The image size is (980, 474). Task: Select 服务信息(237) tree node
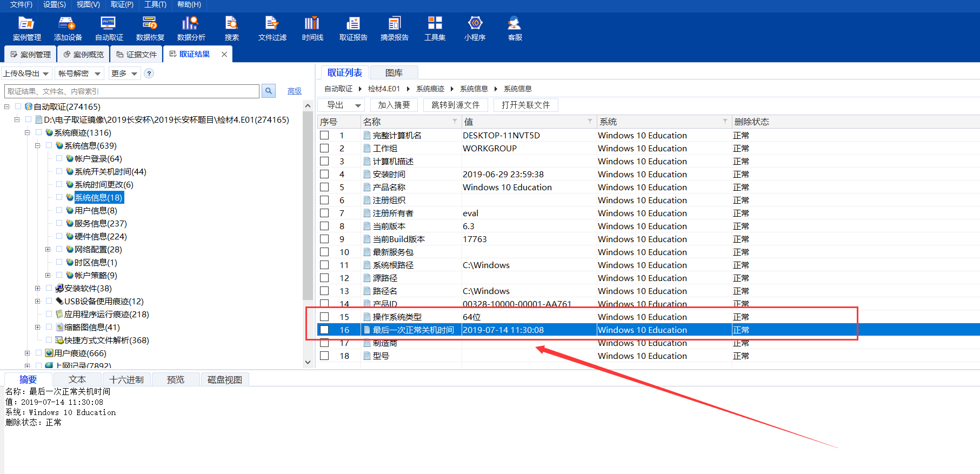(101, 223)
